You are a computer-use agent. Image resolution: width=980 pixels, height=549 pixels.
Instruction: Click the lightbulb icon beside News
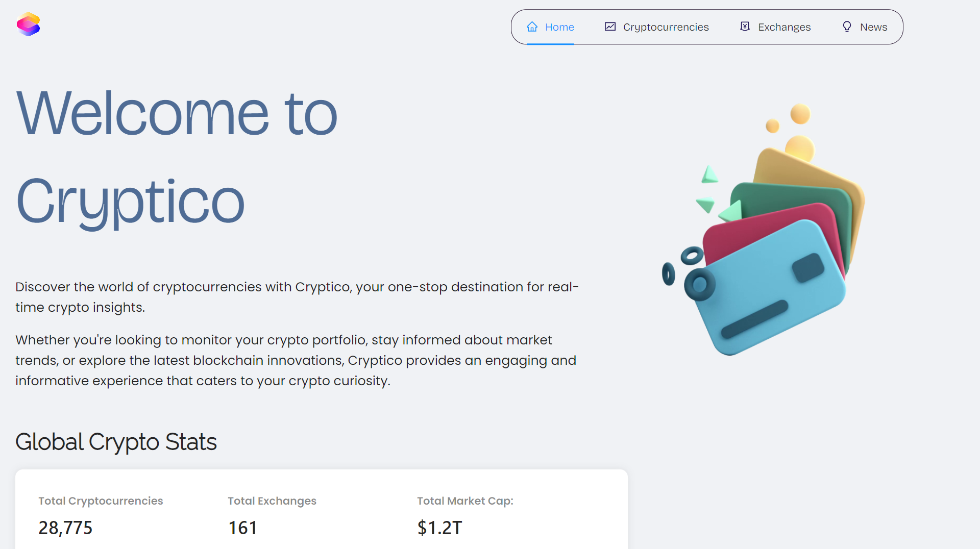coord(847,27)
